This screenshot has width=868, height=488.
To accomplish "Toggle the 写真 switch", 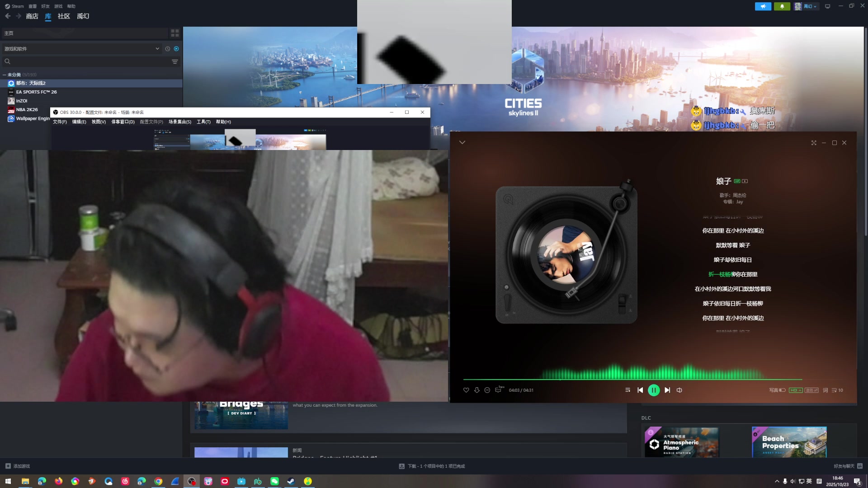I will 782,390.
